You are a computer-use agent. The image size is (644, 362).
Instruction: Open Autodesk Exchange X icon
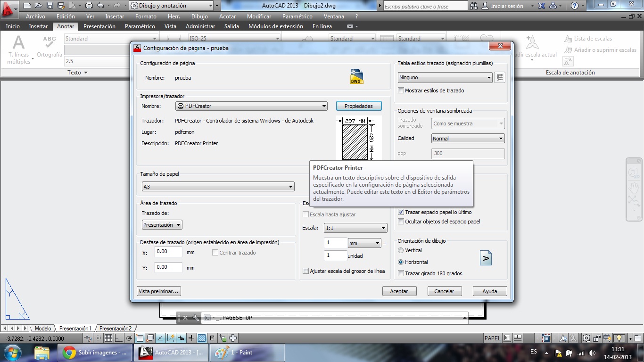542,6
